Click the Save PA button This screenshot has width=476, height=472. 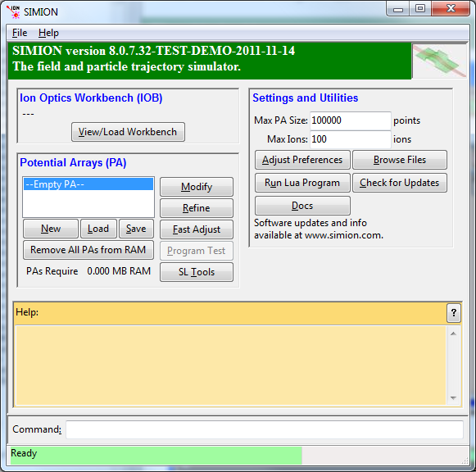(136, 229)
